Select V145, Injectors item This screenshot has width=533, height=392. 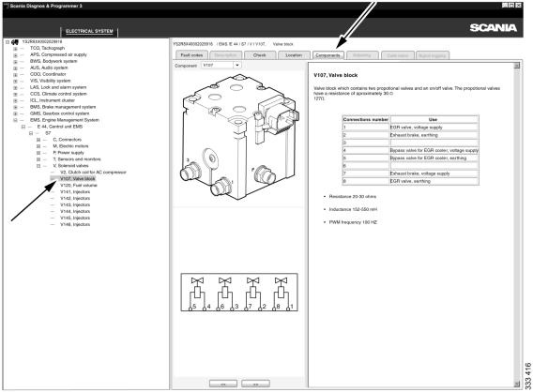pos(75,219)
